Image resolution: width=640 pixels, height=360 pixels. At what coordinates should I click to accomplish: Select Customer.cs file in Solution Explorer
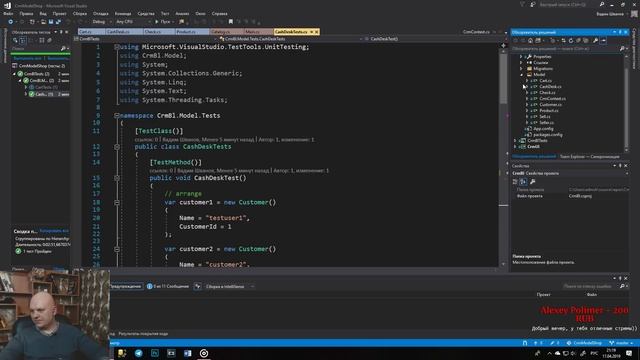click(x=550, y=104)
